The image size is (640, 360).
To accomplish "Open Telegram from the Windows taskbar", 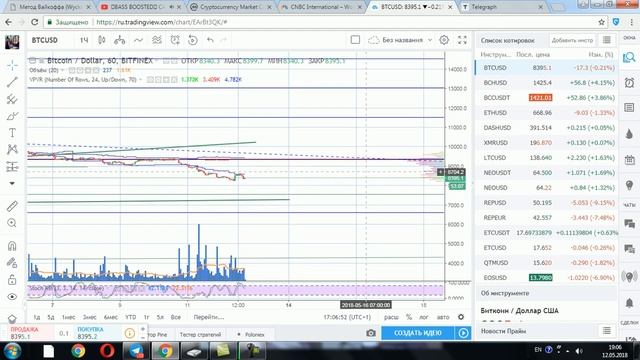I will [136, 351].
